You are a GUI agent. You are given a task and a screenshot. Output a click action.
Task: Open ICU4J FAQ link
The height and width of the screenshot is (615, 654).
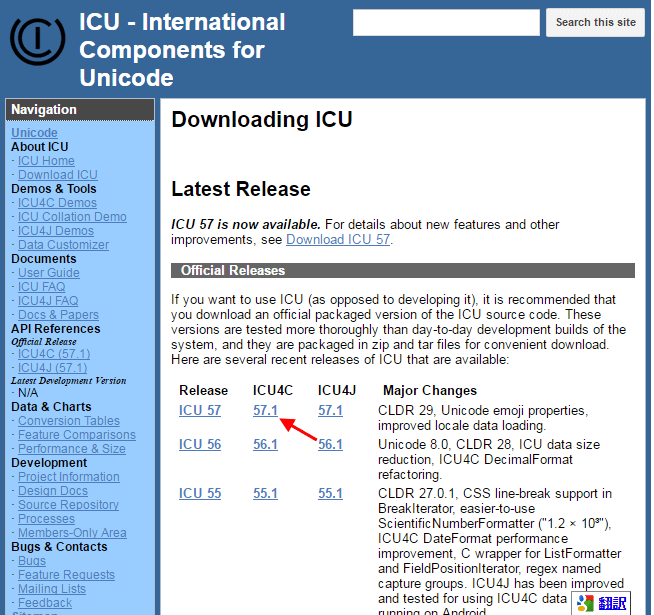coord(48,301)
